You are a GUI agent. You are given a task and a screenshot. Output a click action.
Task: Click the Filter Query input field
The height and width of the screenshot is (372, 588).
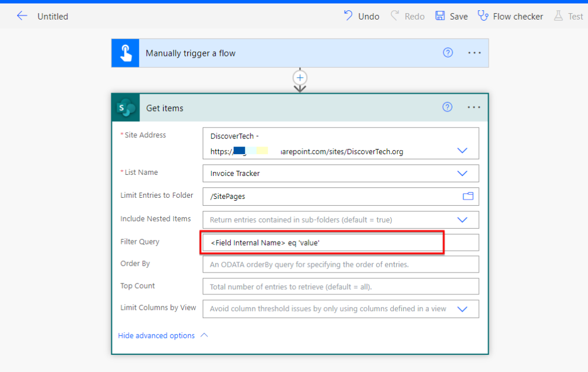tap(341, 243)
